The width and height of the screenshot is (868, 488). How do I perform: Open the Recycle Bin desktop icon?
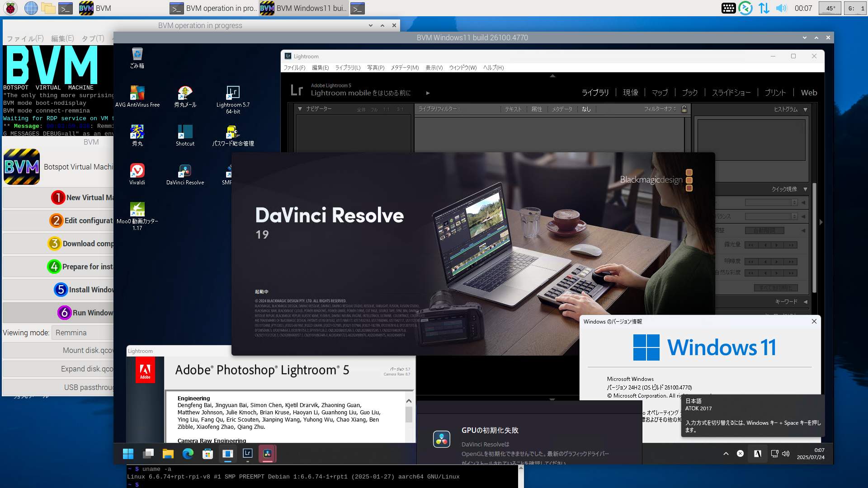137,58
